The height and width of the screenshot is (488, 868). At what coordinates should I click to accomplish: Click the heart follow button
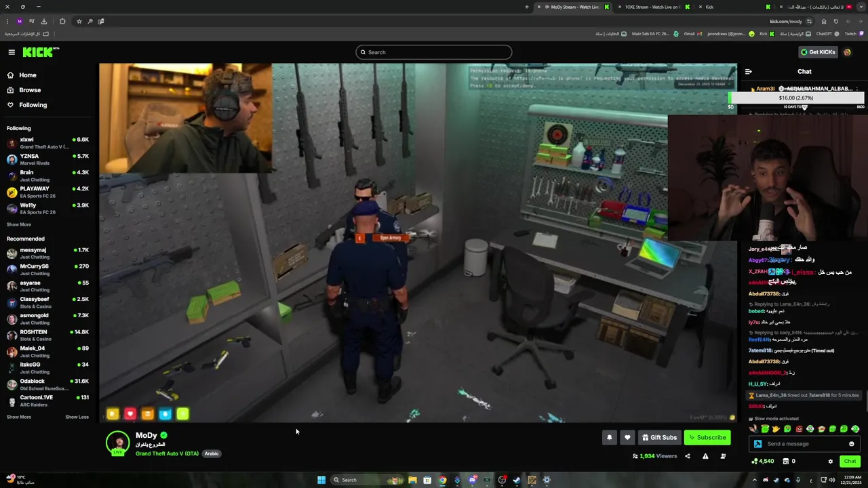(x=627, y=437)
